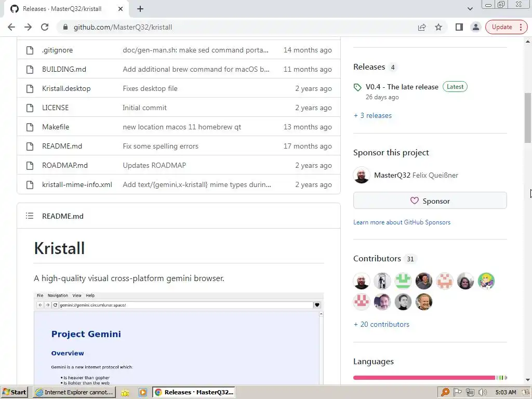
Task: Click the Chrome Update button
Action: (502, 27)
